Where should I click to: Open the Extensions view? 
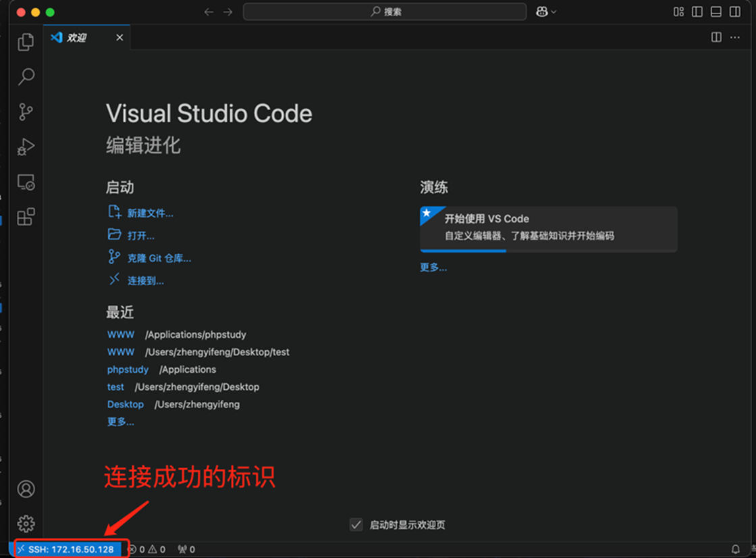tap(26, 217)
